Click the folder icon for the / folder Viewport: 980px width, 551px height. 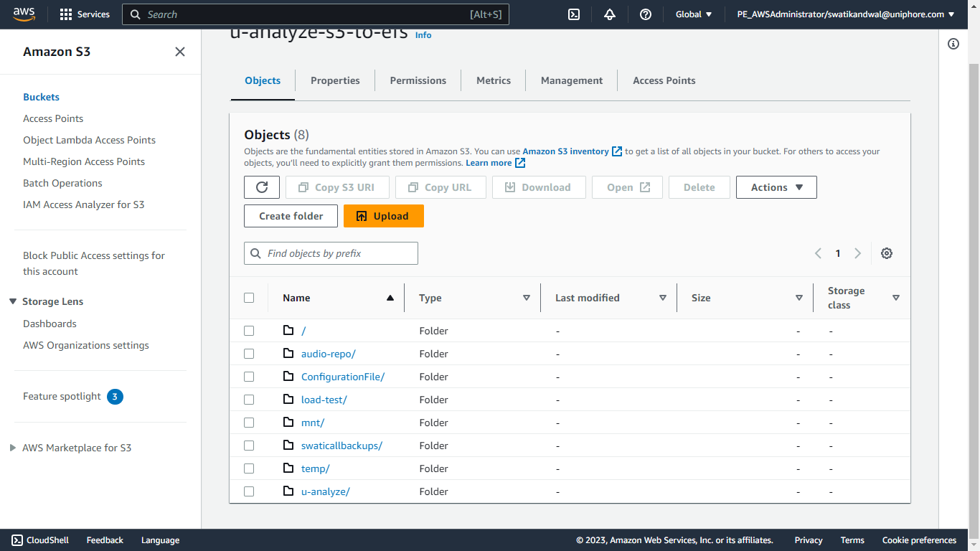(288, 331)
